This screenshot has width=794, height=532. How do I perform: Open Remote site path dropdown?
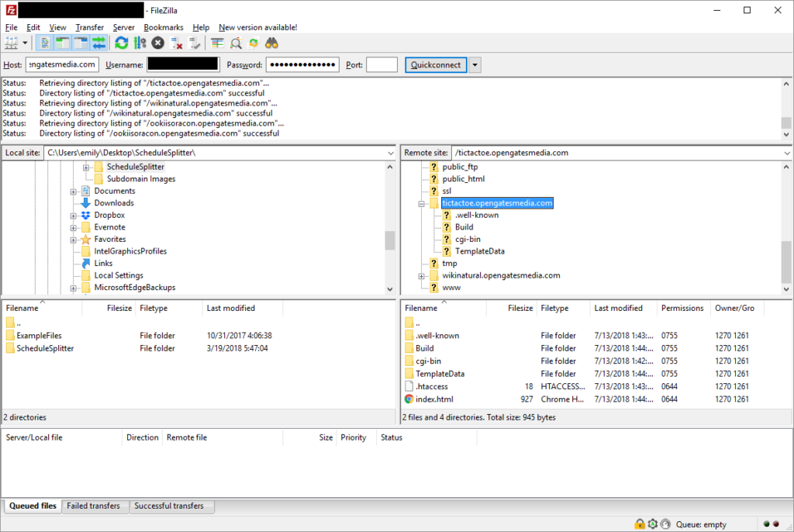click(787, 153)
